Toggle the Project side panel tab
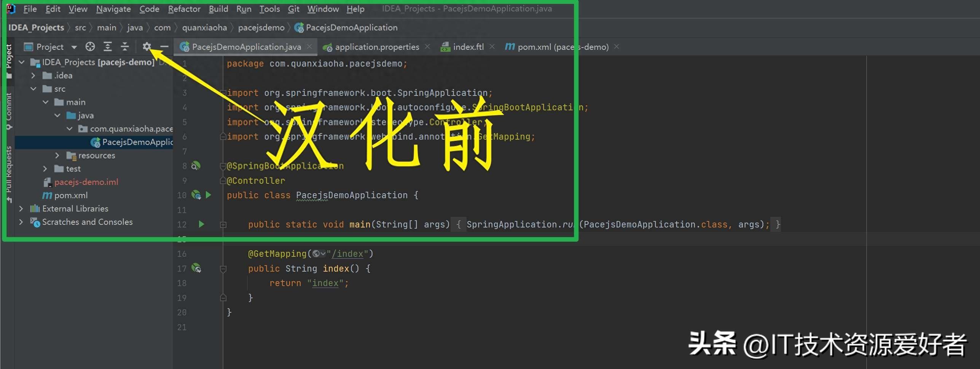Screen dimensions: 980x369 pos(9,61)
